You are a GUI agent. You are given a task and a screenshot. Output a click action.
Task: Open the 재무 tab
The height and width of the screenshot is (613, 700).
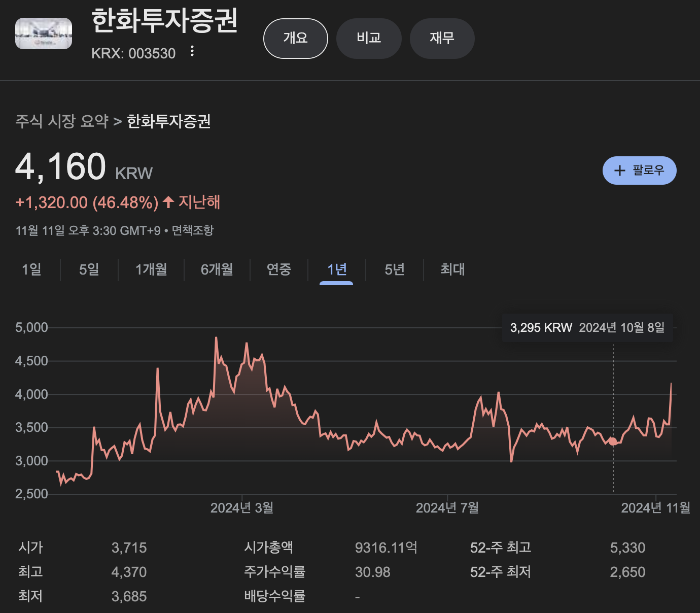pos(442,39)
